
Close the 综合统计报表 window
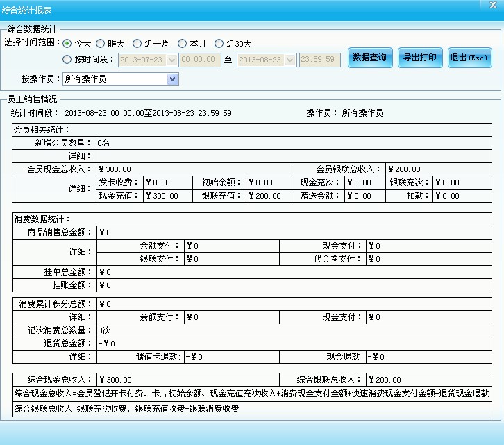point(493,5)
